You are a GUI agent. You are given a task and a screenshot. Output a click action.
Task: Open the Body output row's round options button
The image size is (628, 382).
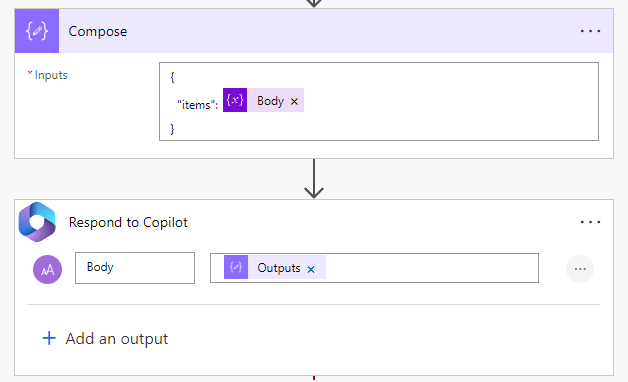(x=580, y=269)
